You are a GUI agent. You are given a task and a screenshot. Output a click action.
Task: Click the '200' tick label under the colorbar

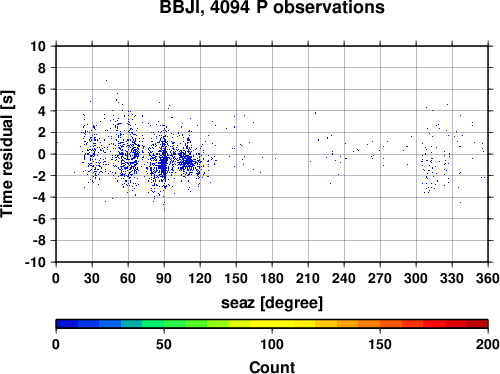488,344
